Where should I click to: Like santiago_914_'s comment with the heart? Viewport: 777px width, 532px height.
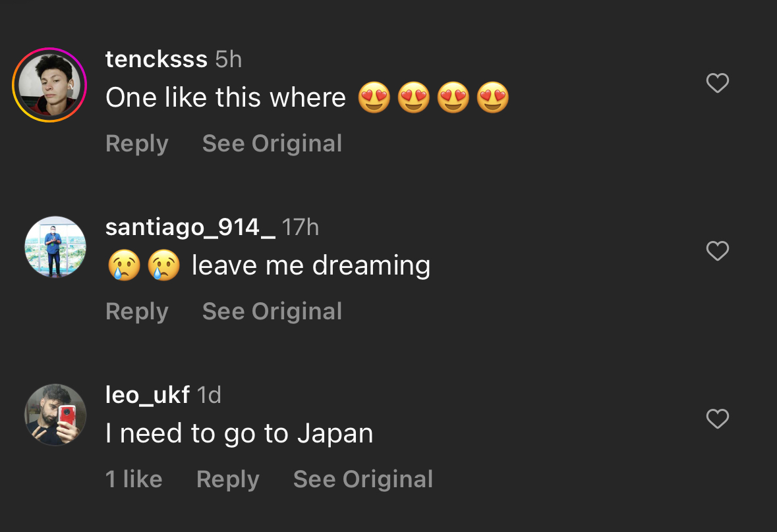[x=717, y=251]
